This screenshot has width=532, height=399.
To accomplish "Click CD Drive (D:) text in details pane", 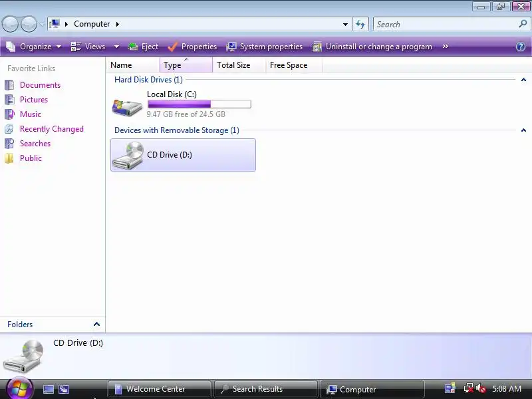I will 78,343.
